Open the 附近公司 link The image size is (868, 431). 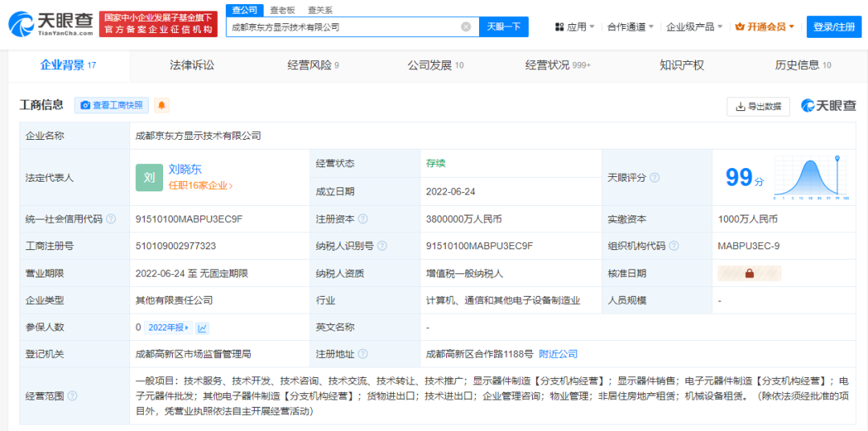tap(558, 354)
